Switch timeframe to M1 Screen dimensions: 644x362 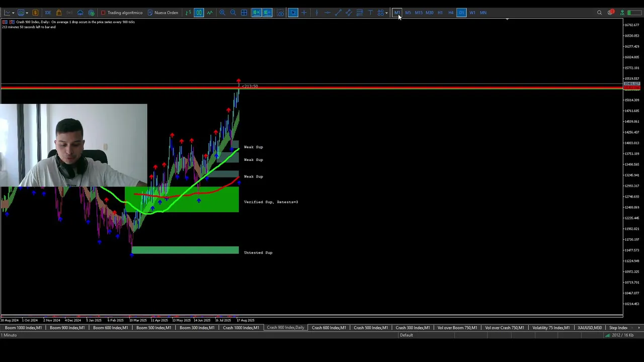[x=397, y=13]
